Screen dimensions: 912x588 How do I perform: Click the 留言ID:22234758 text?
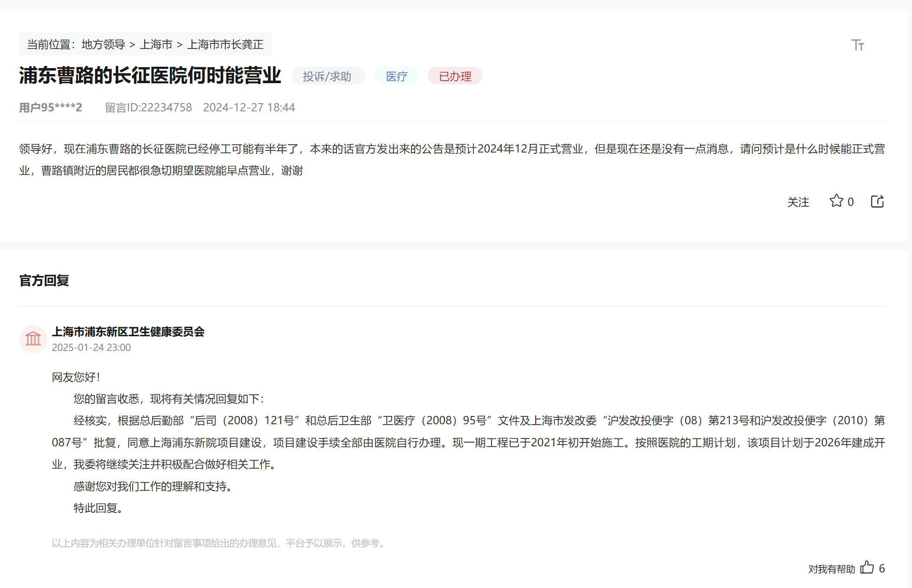click(148, 107)
